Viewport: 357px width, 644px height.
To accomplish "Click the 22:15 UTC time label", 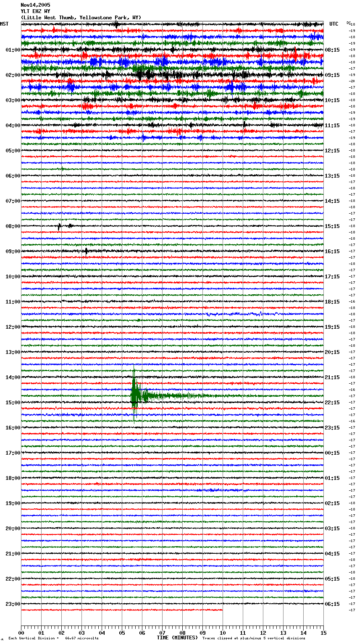I will click(332, 403).
